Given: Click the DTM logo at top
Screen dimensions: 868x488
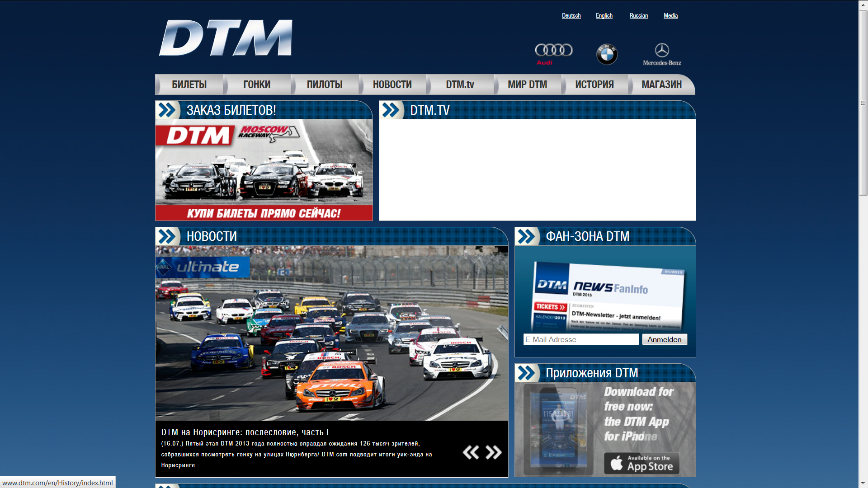Looking at the screenshot, I should pyautogui.click(x=226, y=38).
